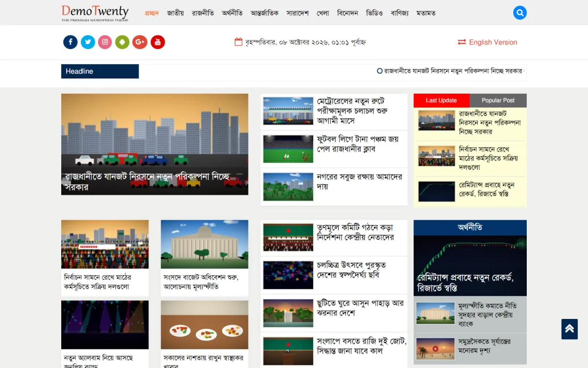The image size is (588, 368).
Task: Read সংসদে বাজেট অধিবেশন শুরু headline
Action: (x=201, y=282)
